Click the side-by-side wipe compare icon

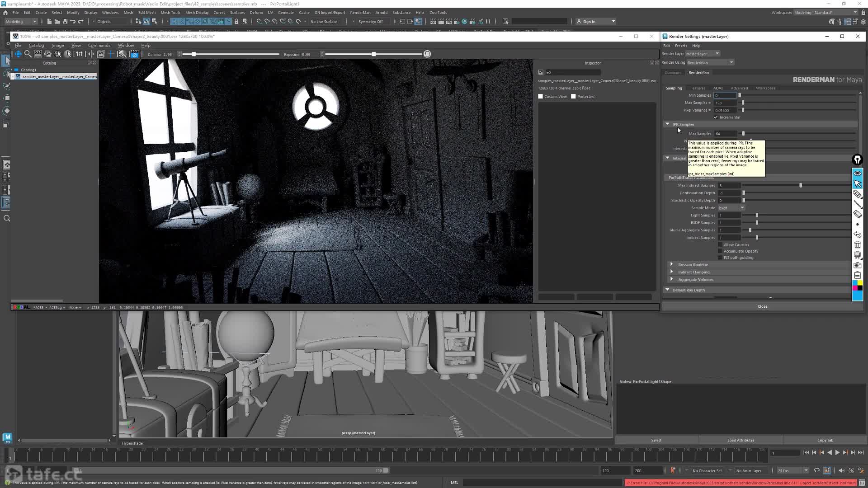pos(90,54)
